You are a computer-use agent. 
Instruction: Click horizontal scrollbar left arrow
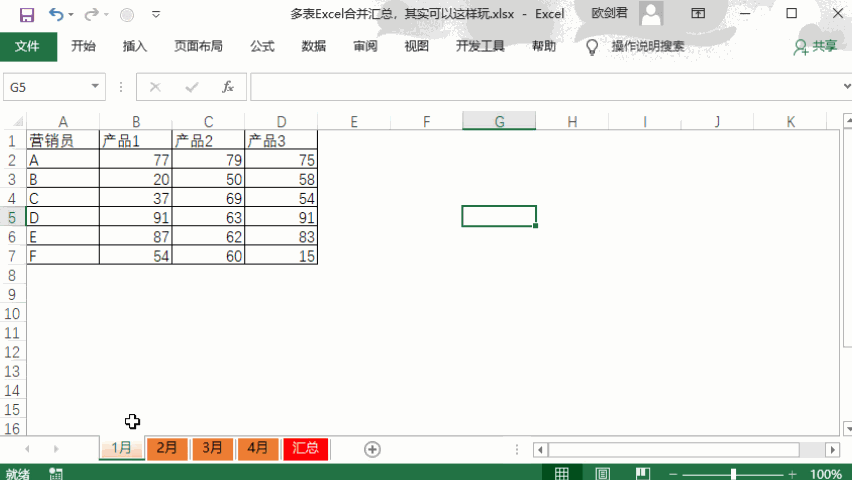click(540, 450)
